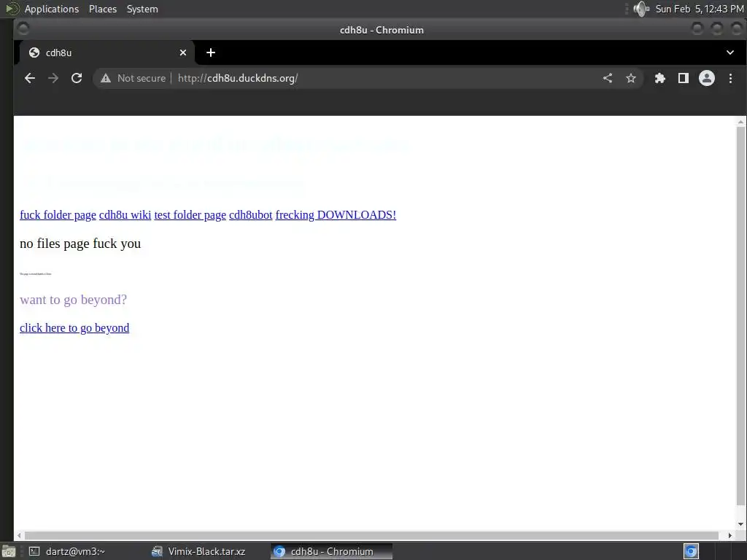Click the workspace switcher Chromium icon
The image size is (747, 560).
[x=691, y=551]
